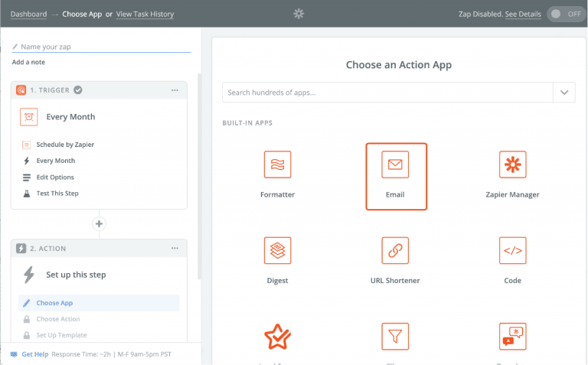The image size is (588, 365).
Task: Choose the Code app icon
Action: 512,250
